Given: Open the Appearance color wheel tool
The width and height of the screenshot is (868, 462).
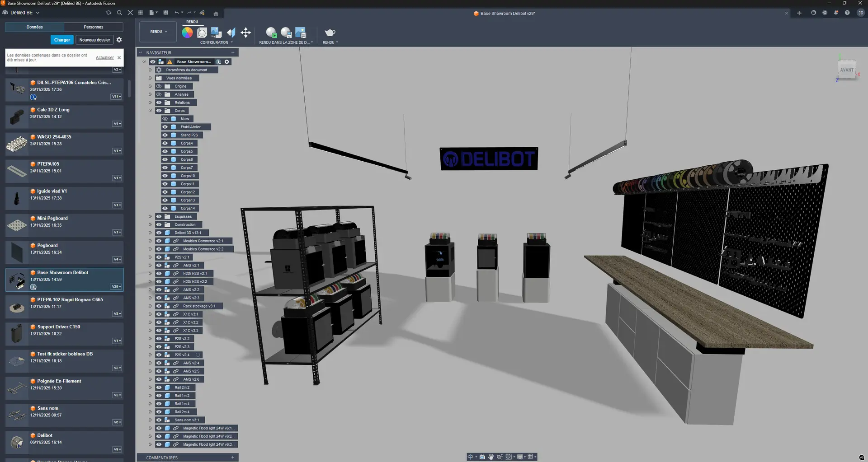Looking at the screenshot, I should pos(187,33).
